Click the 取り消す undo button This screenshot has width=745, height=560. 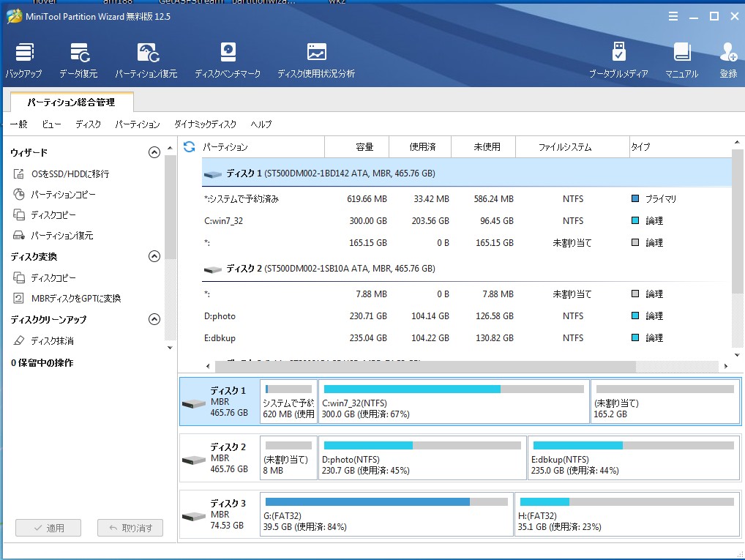point(130,528)
